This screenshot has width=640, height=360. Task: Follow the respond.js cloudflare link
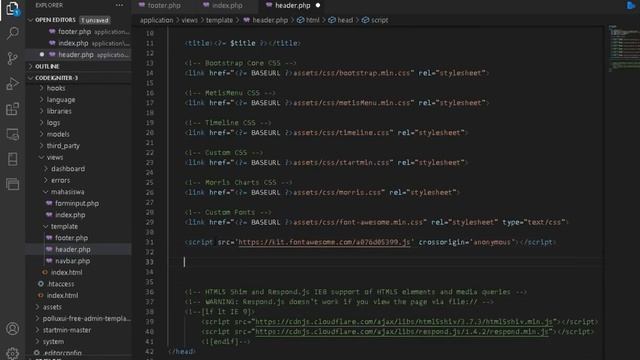tap(402, 331)
